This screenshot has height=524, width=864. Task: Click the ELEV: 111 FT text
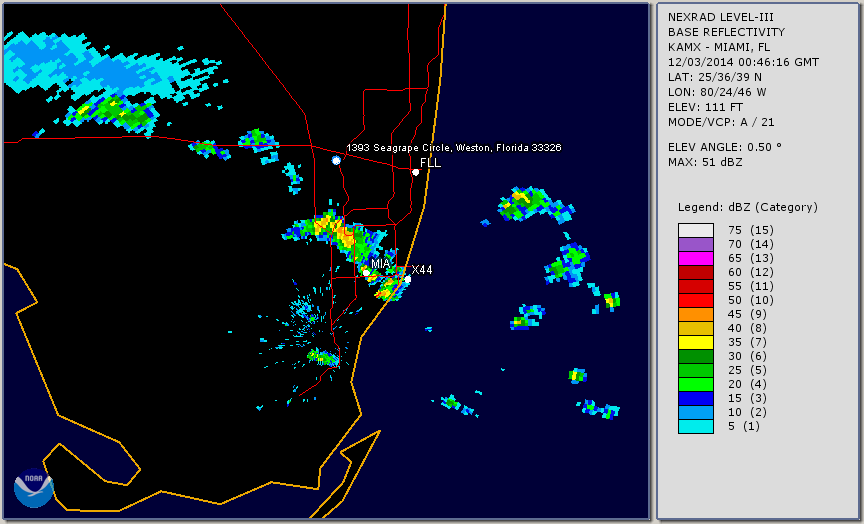(x=705, y=107)
